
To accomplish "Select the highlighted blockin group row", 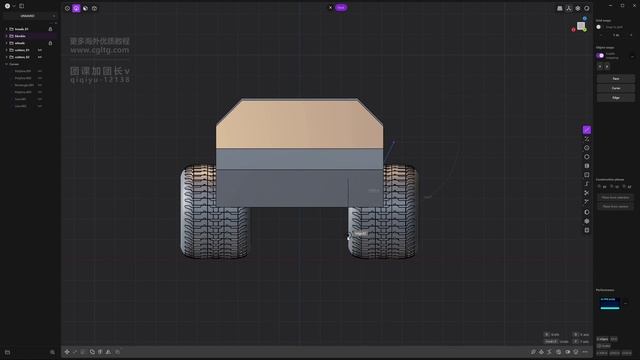I will 29,36.
